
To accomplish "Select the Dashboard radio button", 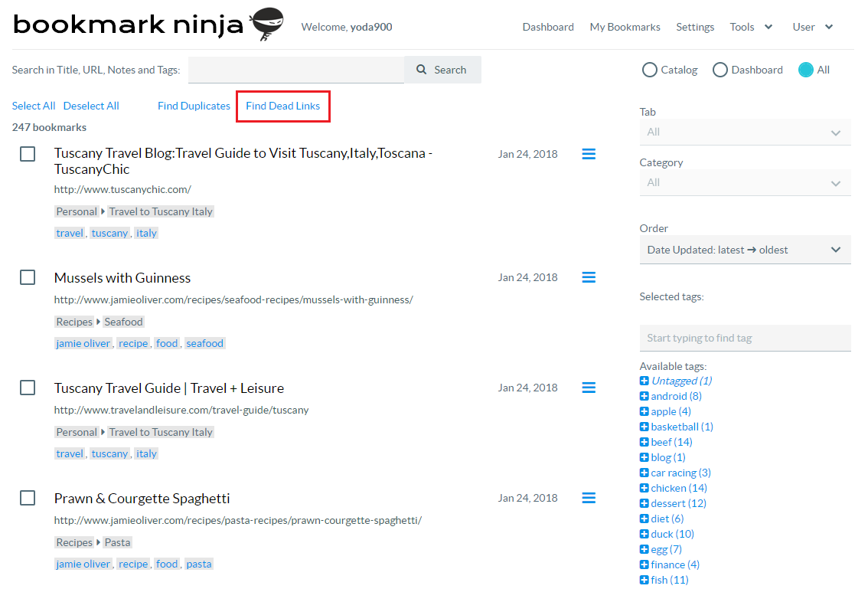I will [720, 69].
